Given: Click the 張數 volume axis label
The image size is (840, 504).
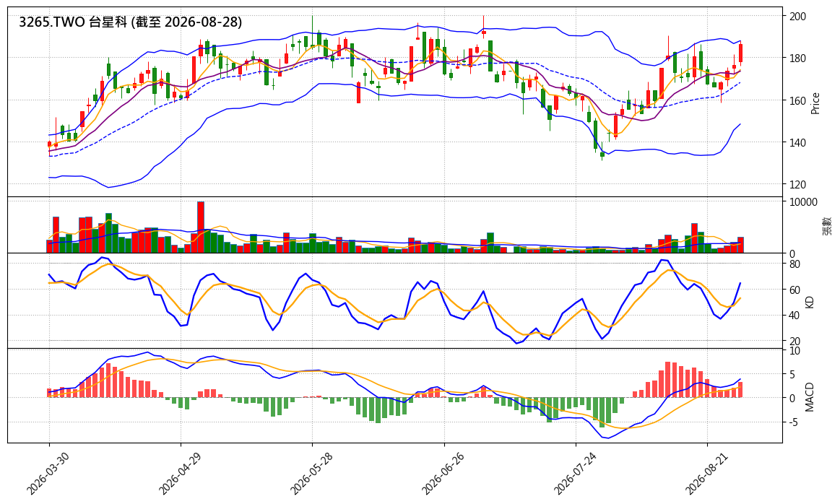Looking at the screenshot, I should (x=828, y=226).
